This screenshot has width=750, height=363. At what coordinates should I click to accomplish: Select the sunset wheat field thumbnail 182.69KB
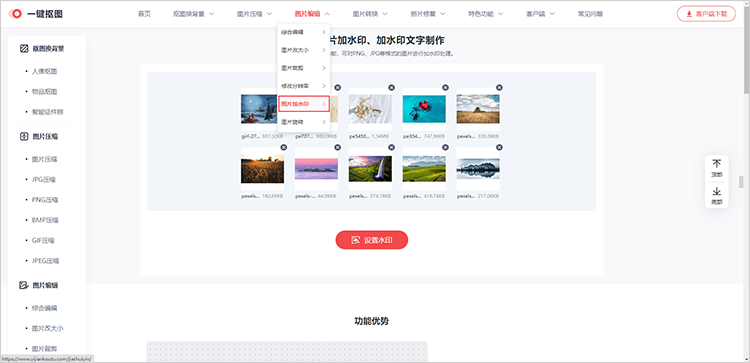262,169
